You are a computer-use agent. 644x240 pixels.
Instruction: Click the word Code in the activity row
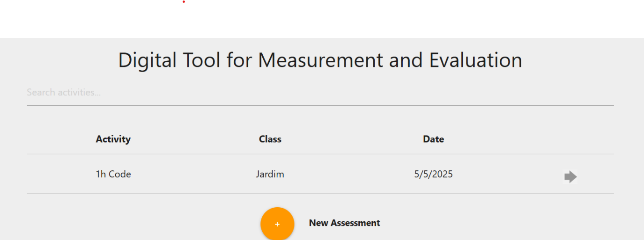click(x=120, y=175)
